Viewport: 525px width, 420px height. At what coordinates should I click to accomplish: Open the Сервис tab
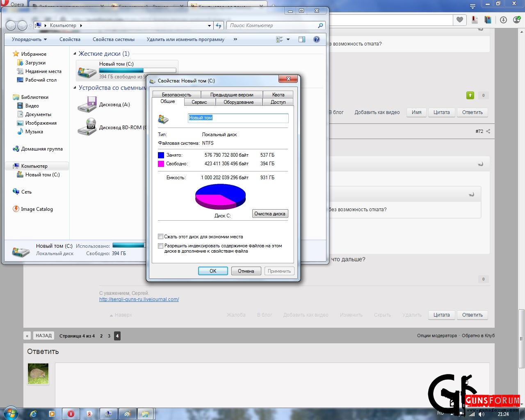199,102
